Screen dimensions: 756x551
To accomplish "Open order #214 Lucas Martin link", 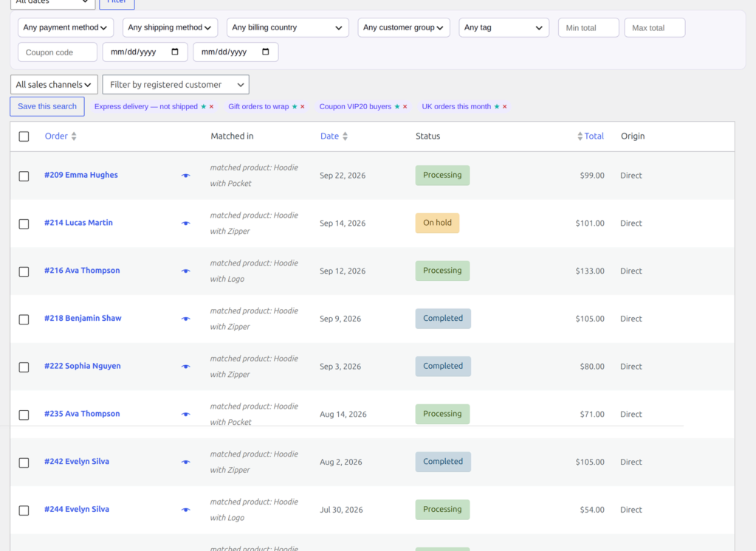I will click(78, 223).
